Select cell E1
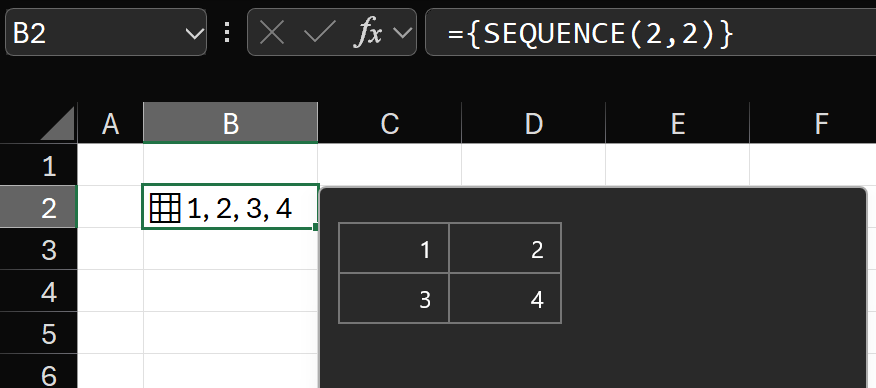This screenshot has width=876, height=388. (677, 165)
